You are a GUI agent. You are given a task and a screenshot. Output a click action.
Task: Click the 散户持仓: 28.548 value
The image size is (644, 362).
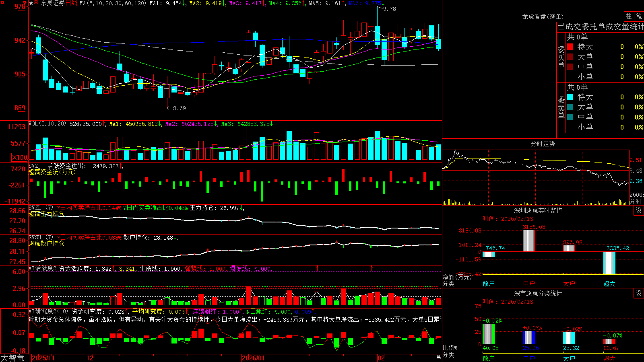point(149,238)
